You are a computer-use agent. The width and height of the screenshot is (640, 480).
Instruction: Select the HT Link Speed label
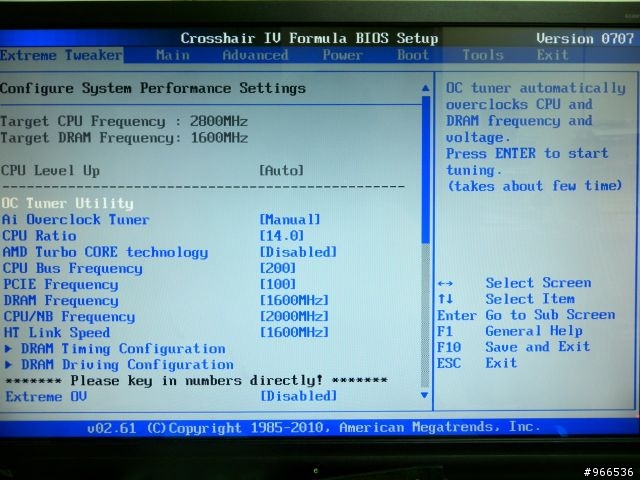point(57,333)
